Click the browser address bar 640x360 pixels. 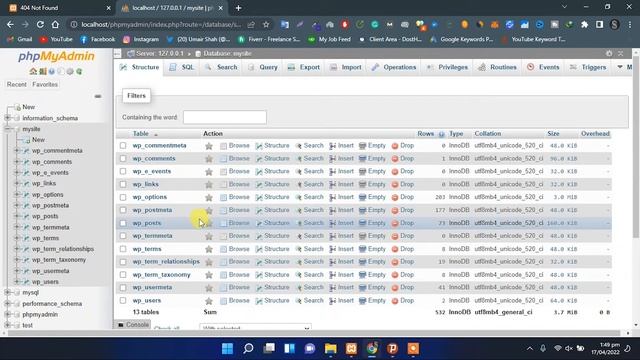tap(161, 24)
